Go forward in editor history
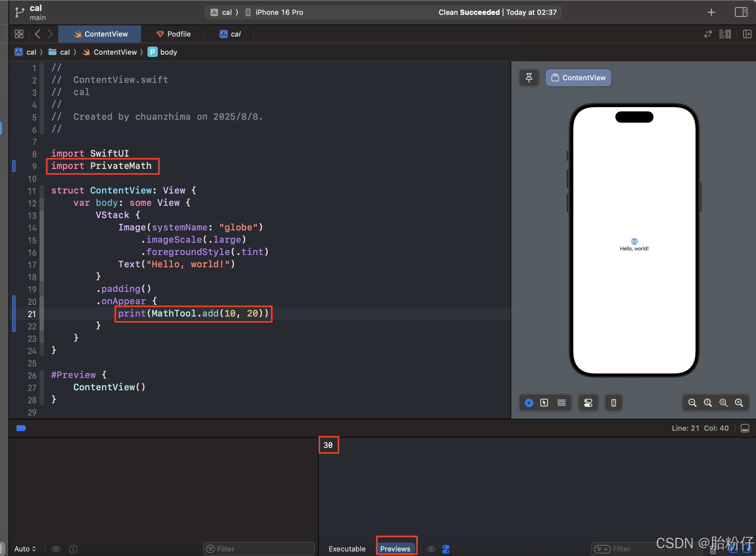 pyautogui.click(x=50, y=34)
